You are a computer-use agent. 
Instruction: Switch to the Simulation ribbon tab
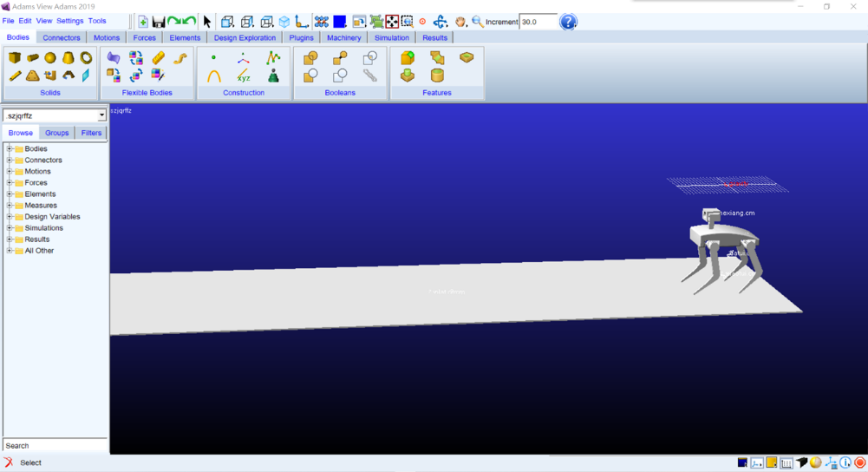coord(392,38)
